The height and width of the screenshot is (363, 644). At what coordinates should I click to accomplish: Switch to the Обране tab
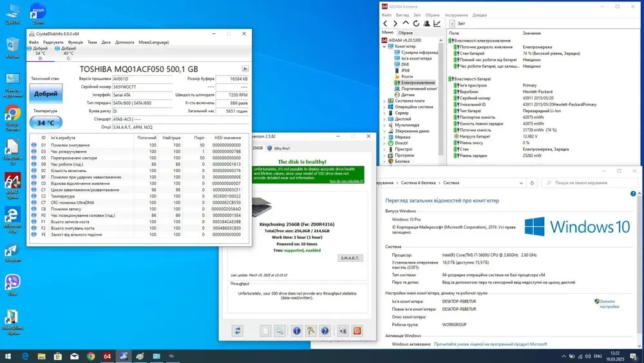tap(406, 32)
